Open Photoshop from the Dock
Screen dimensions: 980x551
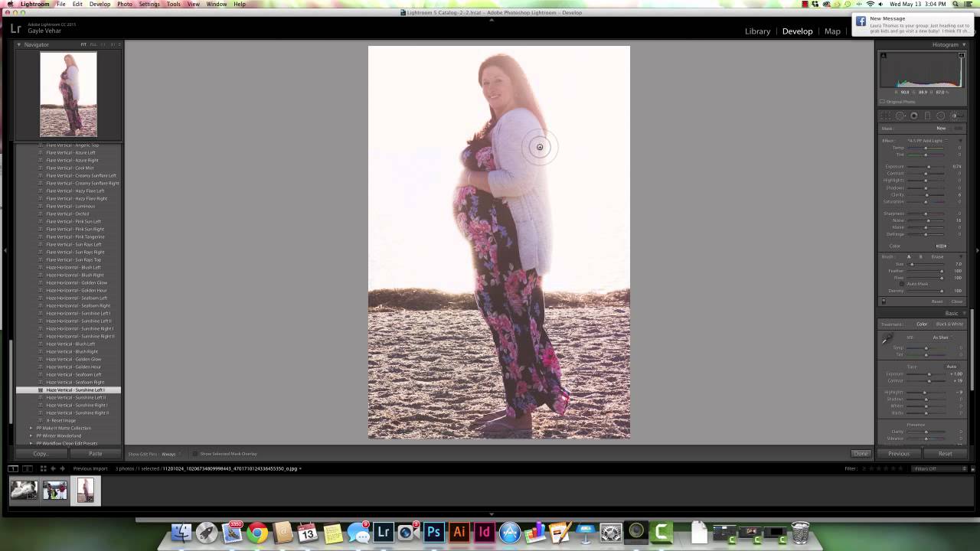coord(433,532)
